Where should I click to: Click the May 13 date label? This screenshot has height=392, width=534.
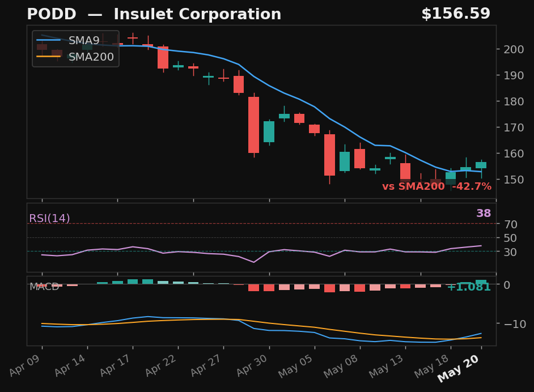(387, 366)
